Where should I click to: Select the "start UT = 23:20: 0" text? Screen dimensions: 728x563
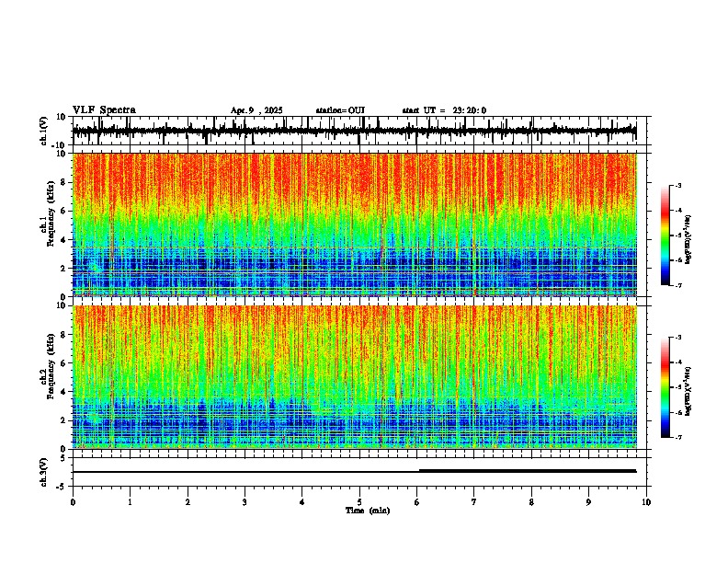444,110
